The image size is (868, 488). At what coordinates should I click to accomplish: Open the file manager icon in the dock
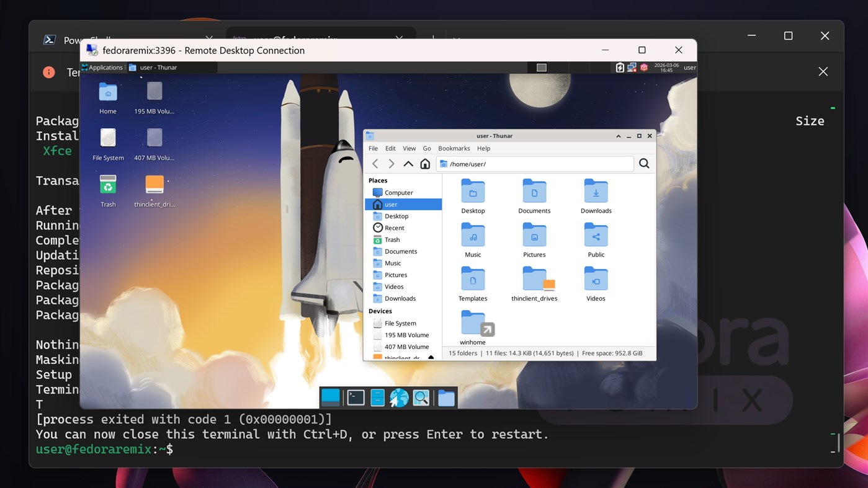pyautogui.click(x=446, y=397)
